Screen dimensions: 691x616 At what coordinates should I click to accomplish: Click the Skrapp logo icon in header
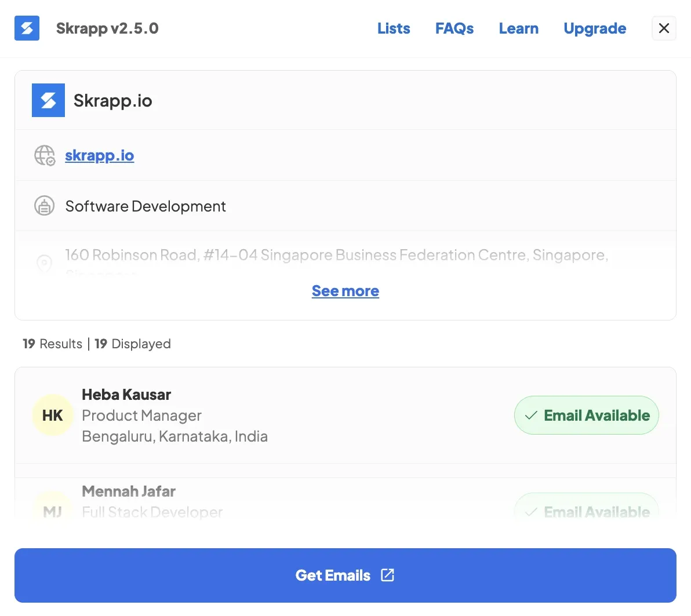pos(27,28)
